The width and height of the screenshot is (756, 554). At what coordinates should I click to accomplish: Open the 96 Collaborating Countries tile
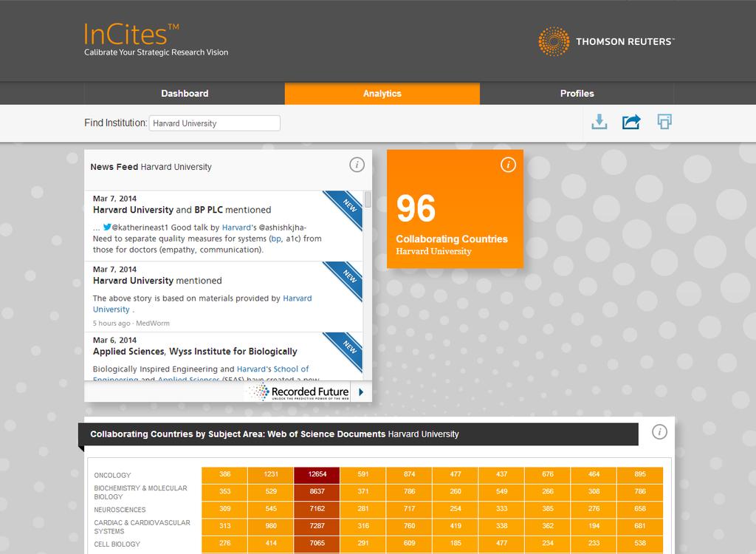point(455,209)
